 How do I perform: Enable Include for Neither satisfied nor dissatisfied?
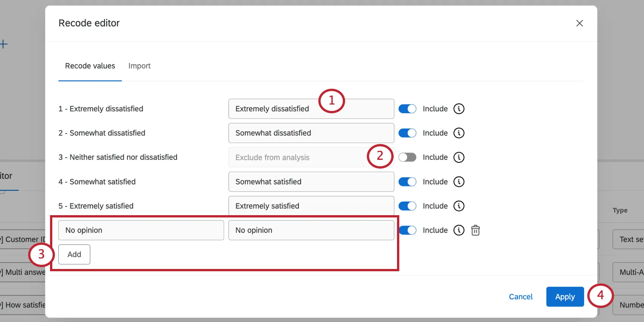407,157
